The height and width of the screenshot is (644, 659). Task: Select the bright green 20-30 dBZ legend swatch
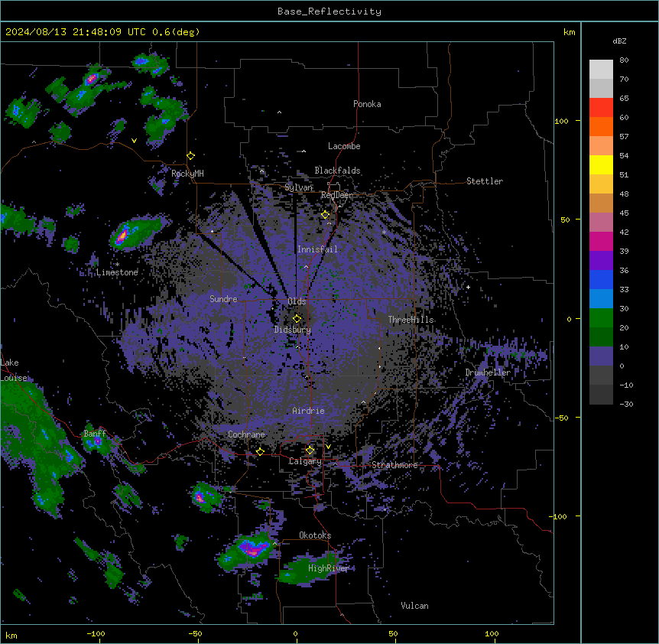pos(601,318)
